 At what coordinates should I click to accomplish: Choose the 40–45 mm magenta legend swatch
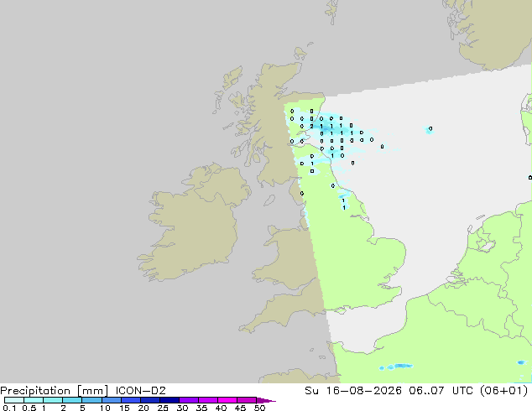click(x=227, y=400)
